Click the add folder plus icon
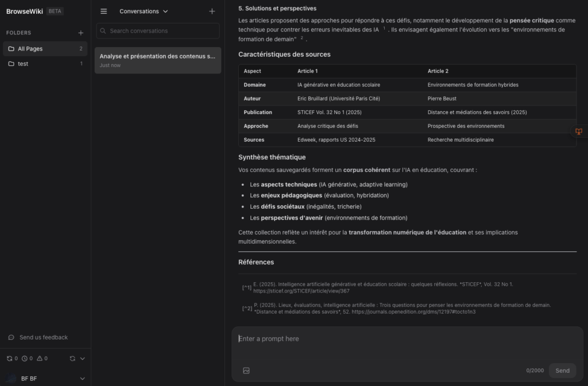The image size is (588, 386). pos(81,33)
